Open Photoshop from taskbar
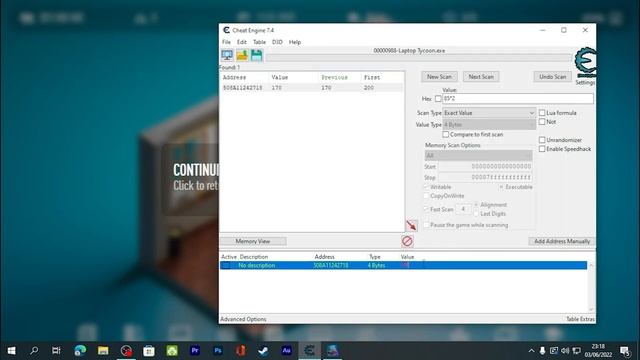640x360 pixels. (x=218, y=351)
